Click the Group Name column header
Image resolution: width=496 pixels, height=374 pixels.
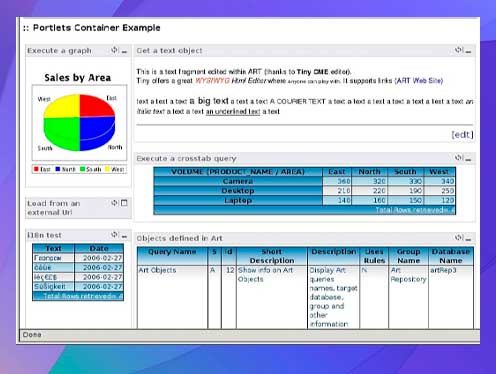point(409,256)
